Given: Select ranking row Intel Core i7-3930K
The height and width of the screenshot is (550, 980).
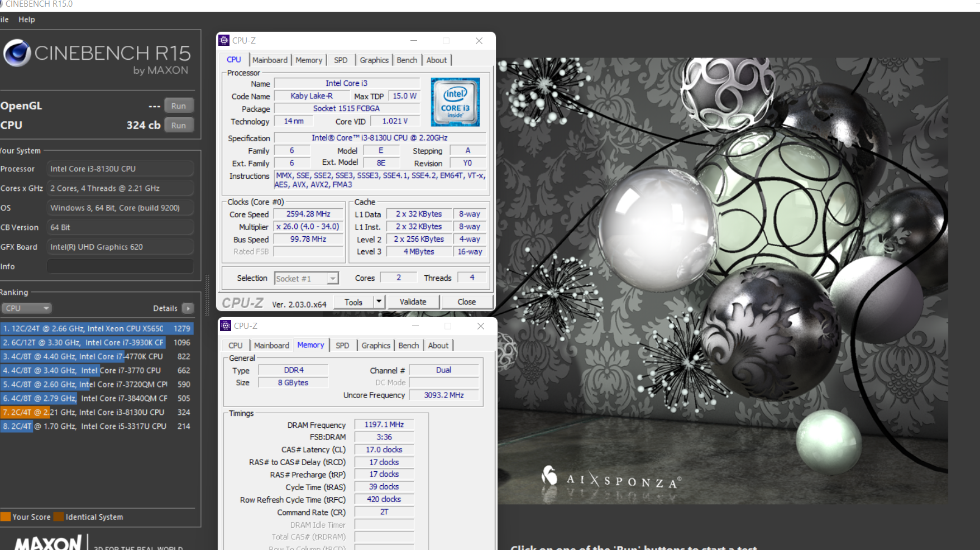Looking at the screenshot, I should 97,342.
